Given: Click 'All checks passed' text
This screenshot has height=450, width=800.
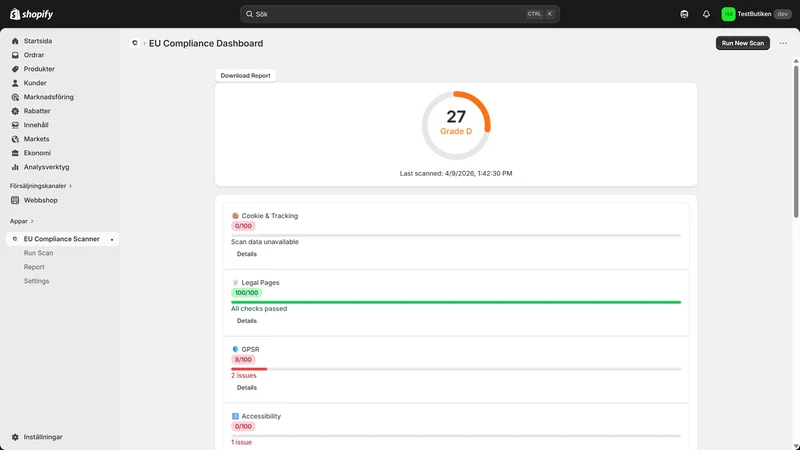Looking at the screenshot, I should (x=259, y=309).
